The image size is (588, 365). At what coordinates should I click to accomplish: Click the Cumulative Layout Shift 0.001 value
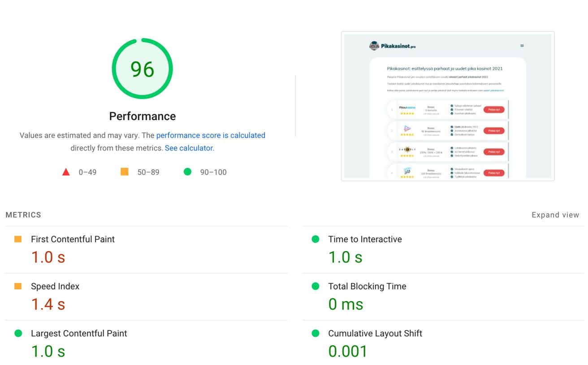click(348, 351)
